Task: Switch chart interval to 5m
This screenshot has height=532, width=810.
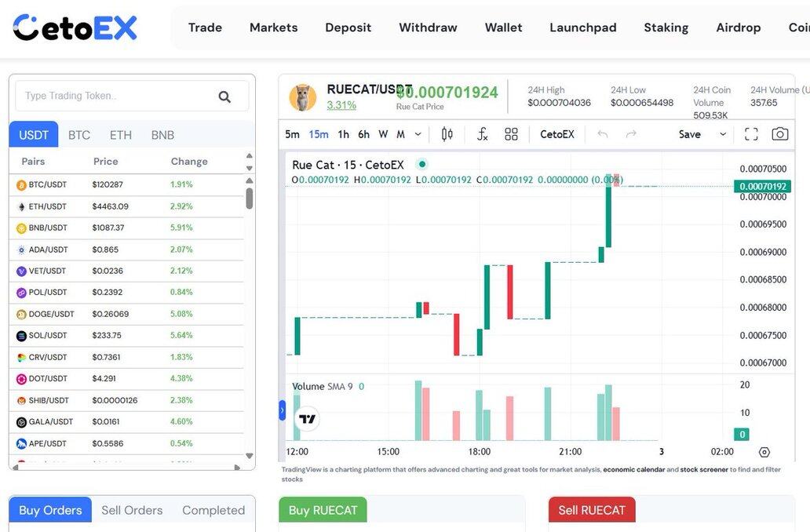Action: point(292,134)
